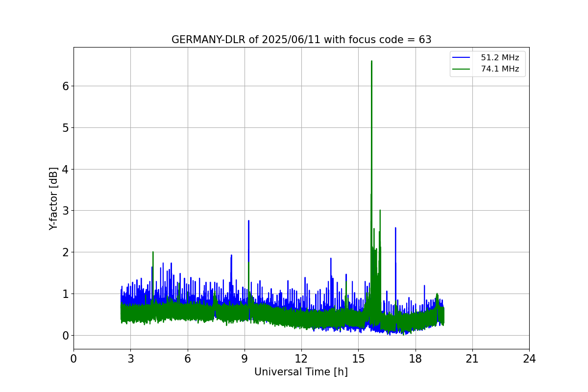The height and width of the screenshot is (392, 588).
Task: Click y-axis tick label '6'
Action: tap(65, 86)
